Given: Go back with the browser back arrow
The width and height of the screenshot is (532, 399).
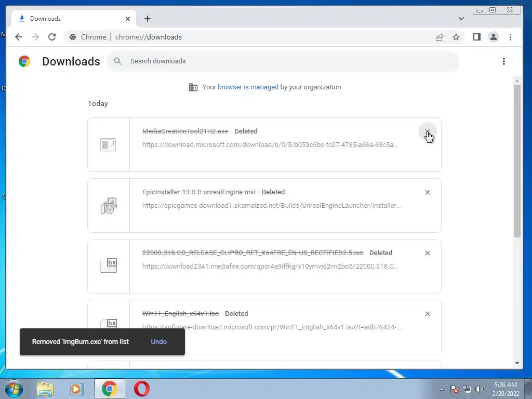Looking at the screenshot, I should (19, 37).
